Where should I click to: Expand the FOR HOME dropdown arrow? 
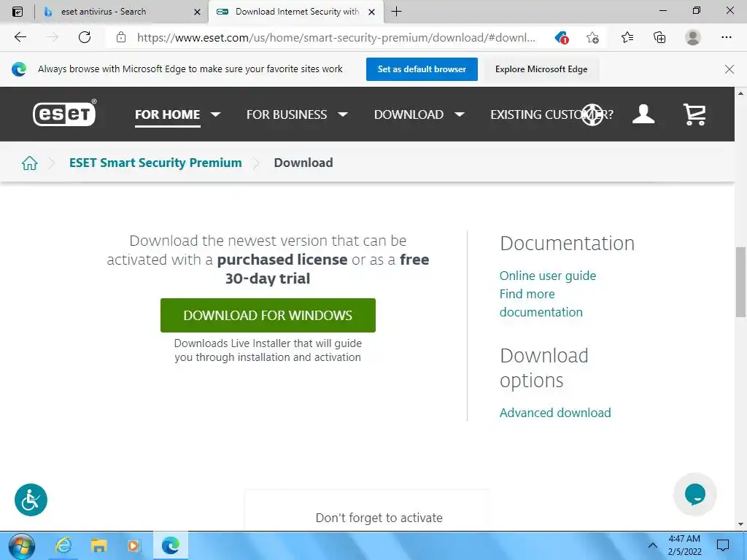coord(215,114)
